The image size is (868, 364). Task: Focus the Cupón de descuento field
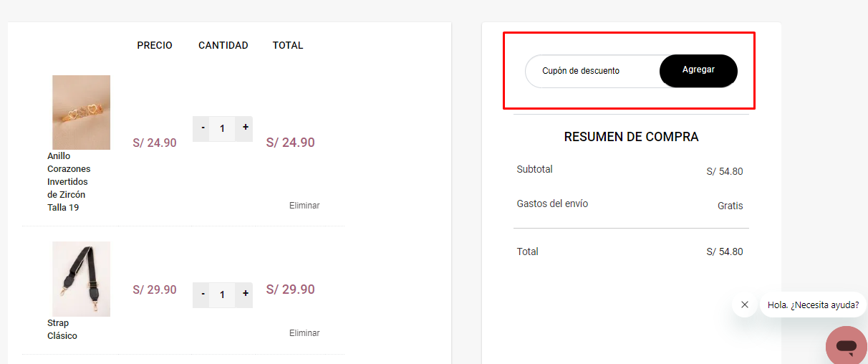(x=593, y=71)
